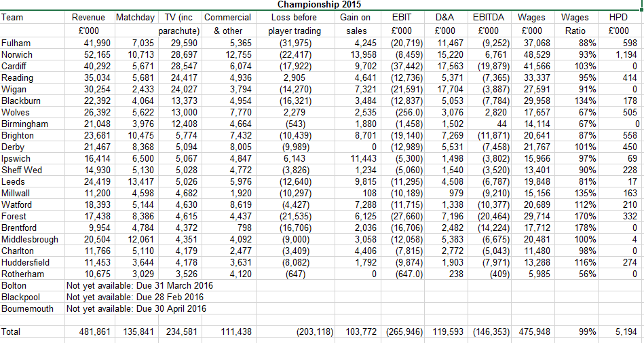The height and width of the screenshot is (343, 644).
Task: Select the 'Revenue' column header
Action: point(88,17)
